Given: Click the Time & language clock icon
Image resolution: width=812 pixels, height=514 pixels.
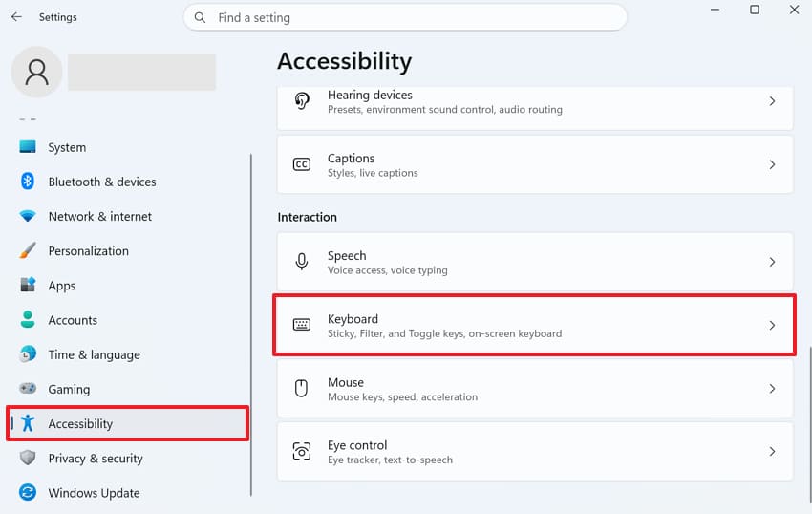Looking at the screenshot, I should click(x=28, y=353).
